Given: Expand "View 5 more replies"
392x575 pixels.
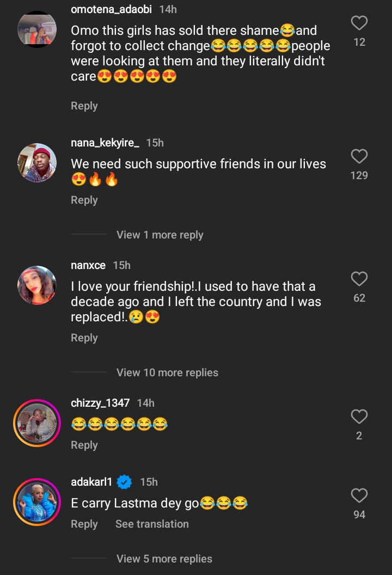Looking at the screenshot, I should tap(164, 559).
